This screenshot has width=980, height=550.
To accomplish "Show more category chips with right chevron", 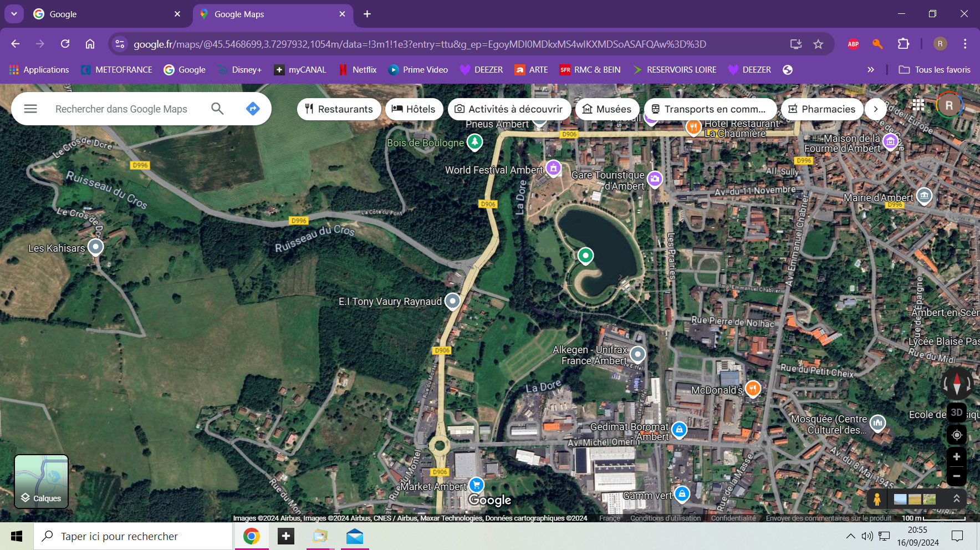I will [x=876, y=109].
